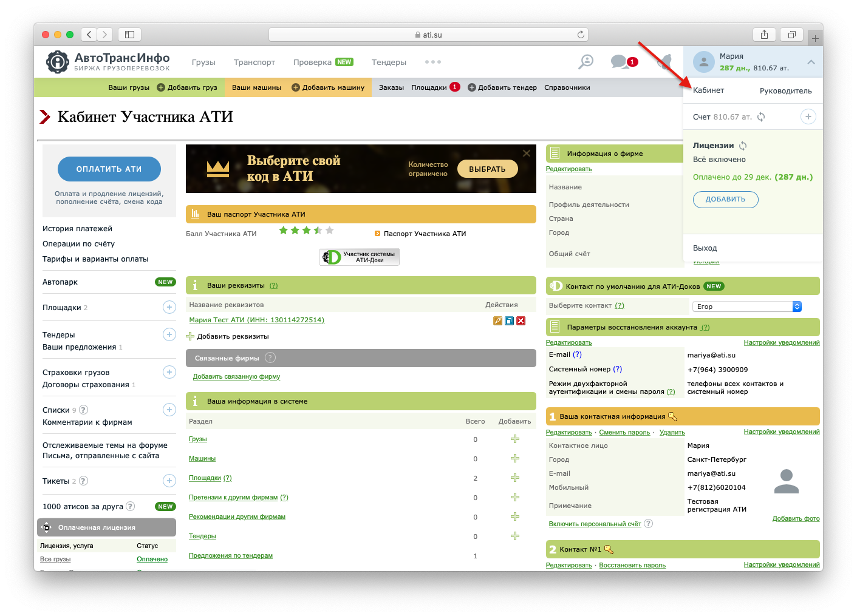Add Тендеры plus icon in sidebar

tap(169, 334)
